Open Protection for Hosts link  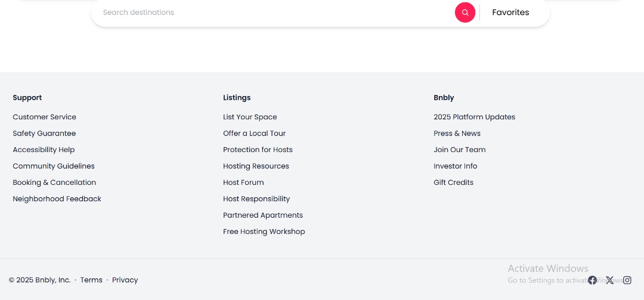258,150
